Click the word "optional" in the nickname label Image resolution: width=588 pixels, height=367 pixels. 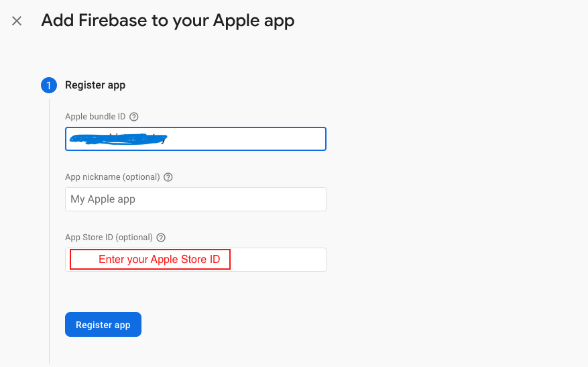click(x=140, y=177)
